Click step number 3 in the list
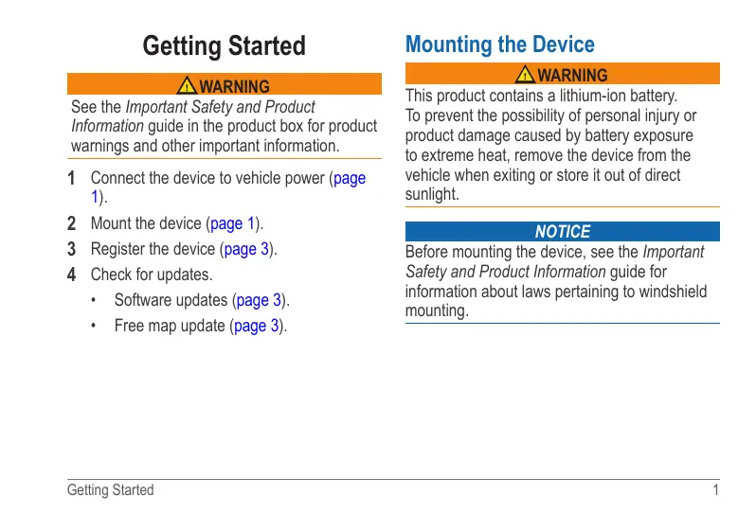Viewport: 756px width, 532px height. pyautogui.click(x=73, y=249)
